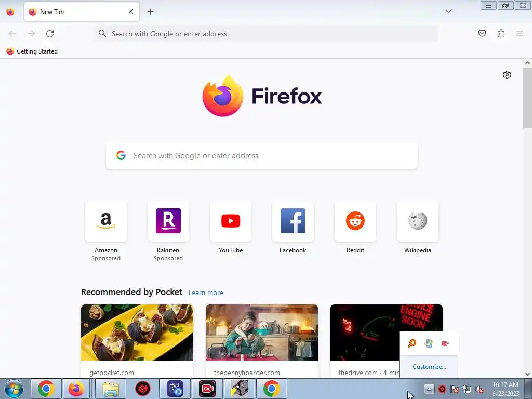Click the middle tray popup icon
532x399 pixels.
(429, 343)
